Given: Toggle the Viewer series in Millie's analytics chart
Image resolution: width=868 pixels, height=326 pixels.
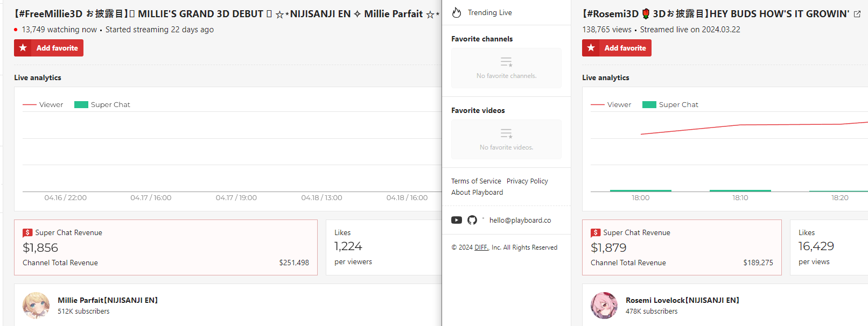Looking at the screenshot, I should (x=43, y=105).
